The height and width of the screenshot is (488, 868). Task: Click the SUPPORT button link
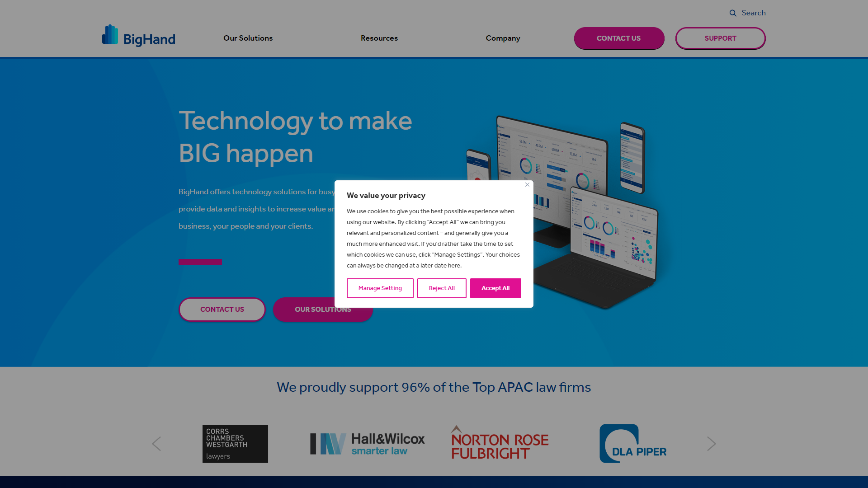(720, 38)
